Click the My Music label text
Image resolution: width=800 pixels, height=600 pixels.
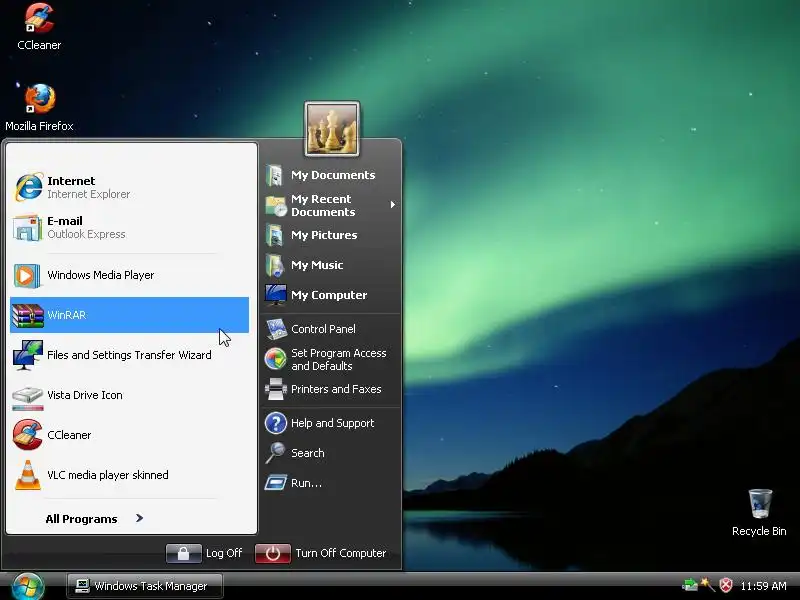pyautogui.click(x=317, y=265)
